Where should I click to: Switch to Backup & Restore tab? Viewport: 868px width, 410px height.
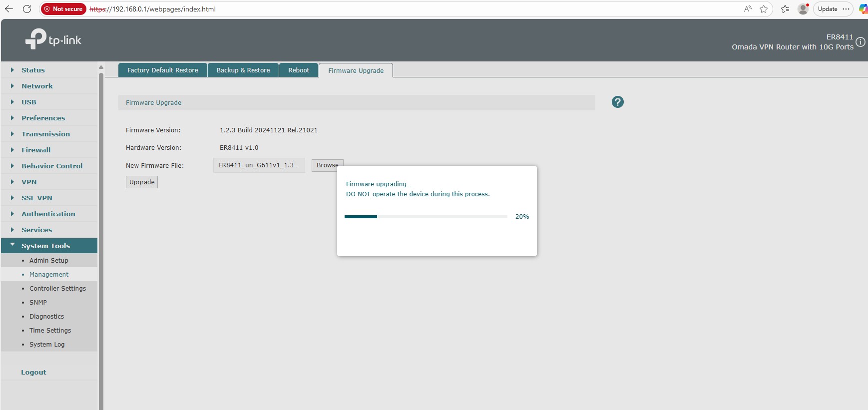(x=243, y=70)
